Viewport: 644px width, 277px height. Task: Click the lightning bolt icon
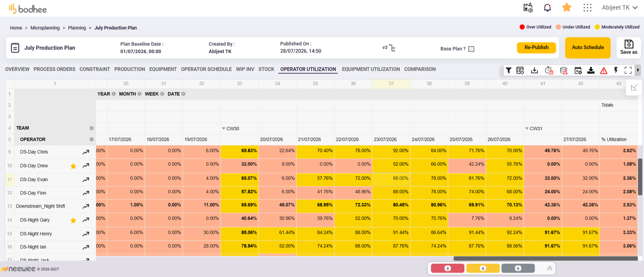[x=616, y=70]
